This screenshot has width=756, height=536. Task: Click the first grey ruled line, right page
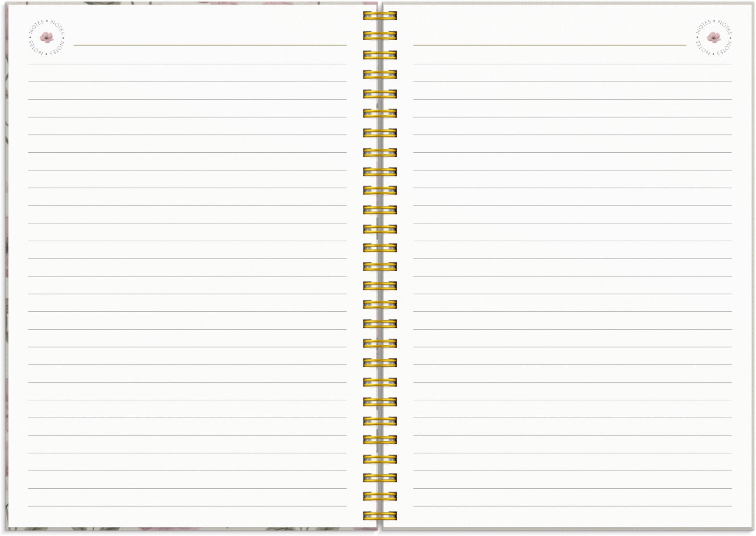click(572, 64)
